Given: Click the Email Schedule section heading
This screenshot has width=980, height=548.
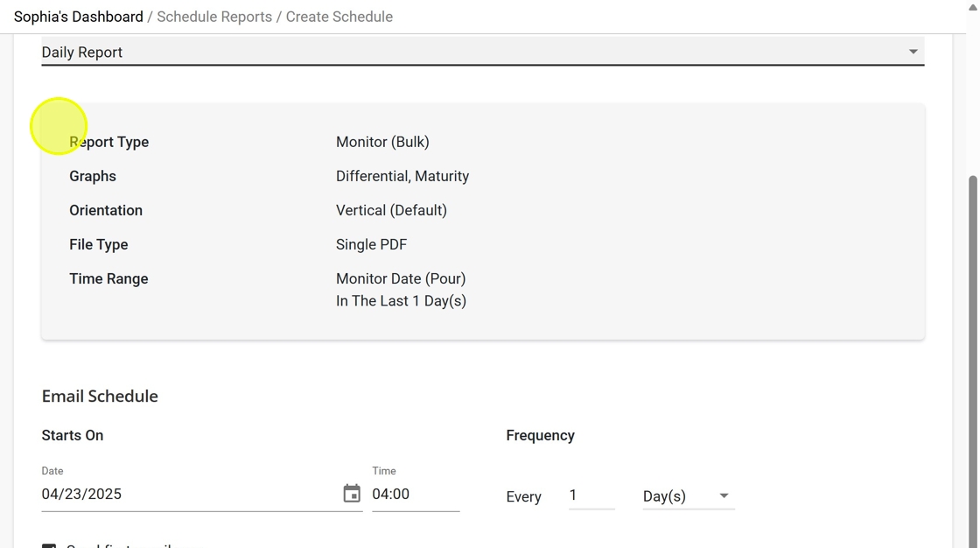Looking at the screenshot, I should coord(100,396).
